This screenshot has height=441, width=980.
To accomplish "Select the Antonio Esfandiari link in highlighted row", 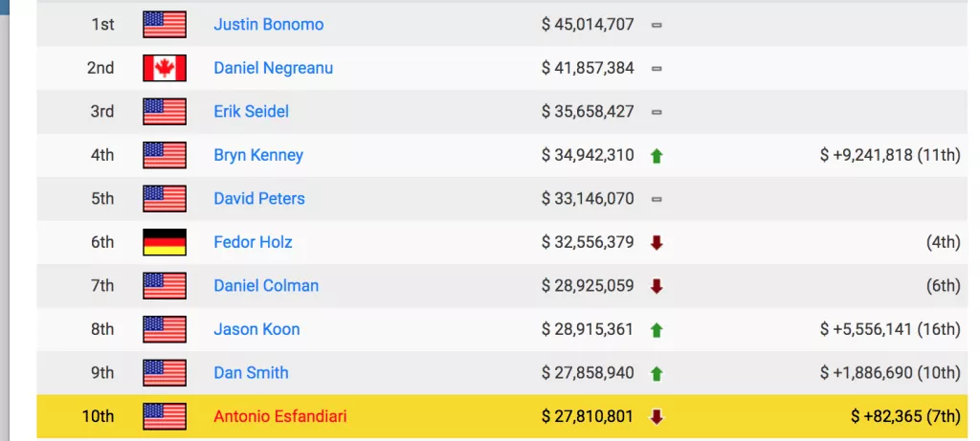I will pos(281,416).
